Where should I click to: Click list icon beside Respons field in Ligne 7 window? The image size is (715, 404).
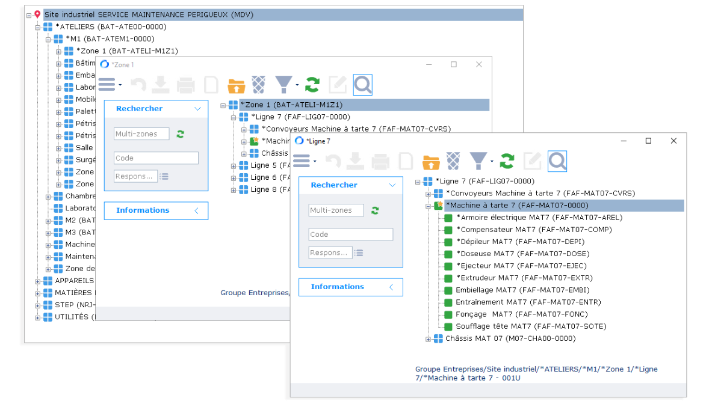coord(358,253)
